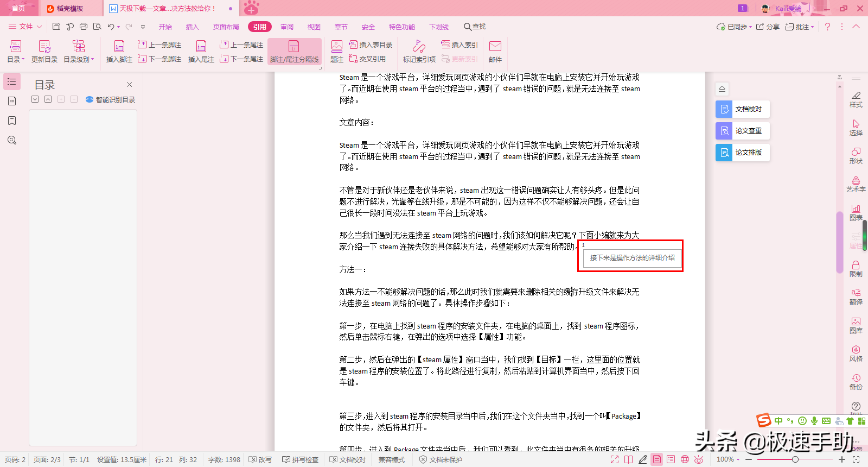This screenshot has height=467, width=868.
Task: Go to 上一条尾注 (previous endnote)
Action: click(241, 45)
